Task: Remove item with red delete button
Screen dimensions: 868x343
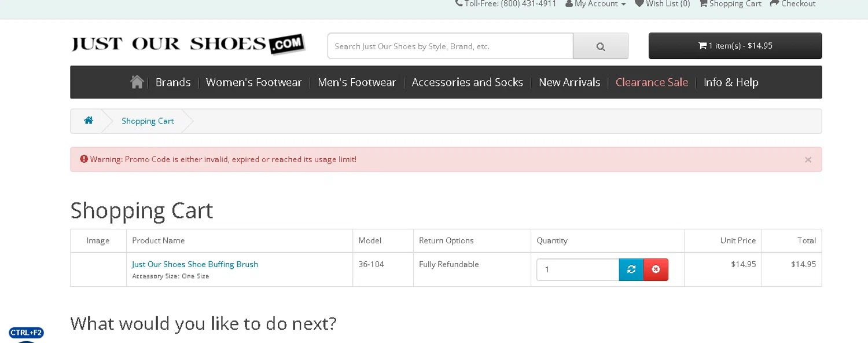Action: [x=656, y=269]
